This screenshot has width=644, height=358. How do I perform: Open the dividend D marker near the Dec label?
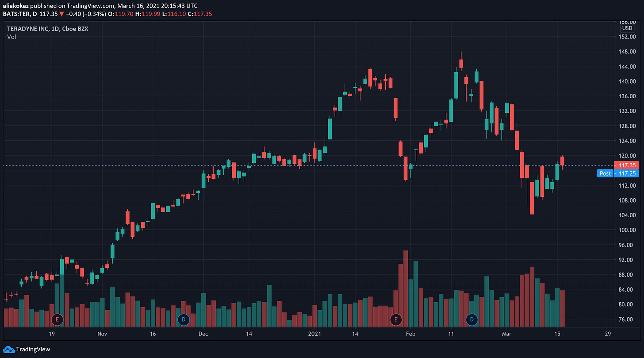pos(183,319)
